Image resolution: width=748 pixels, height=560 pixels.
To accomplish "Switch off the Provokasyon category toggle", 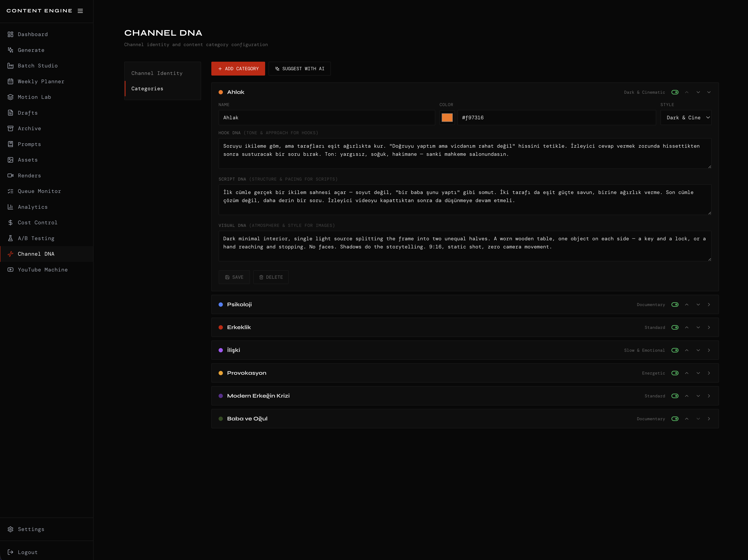I will [675, 373].
